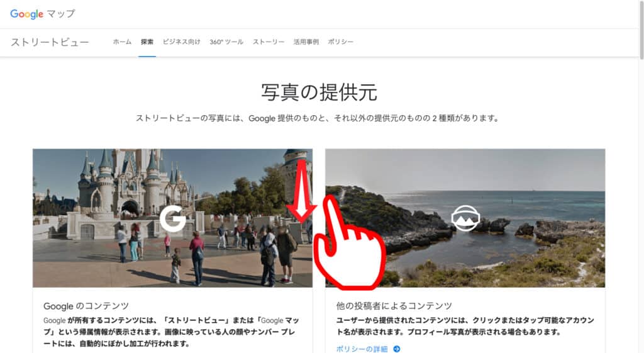
Task: Open the ビジネス向け tab
Action: (182, 42)
